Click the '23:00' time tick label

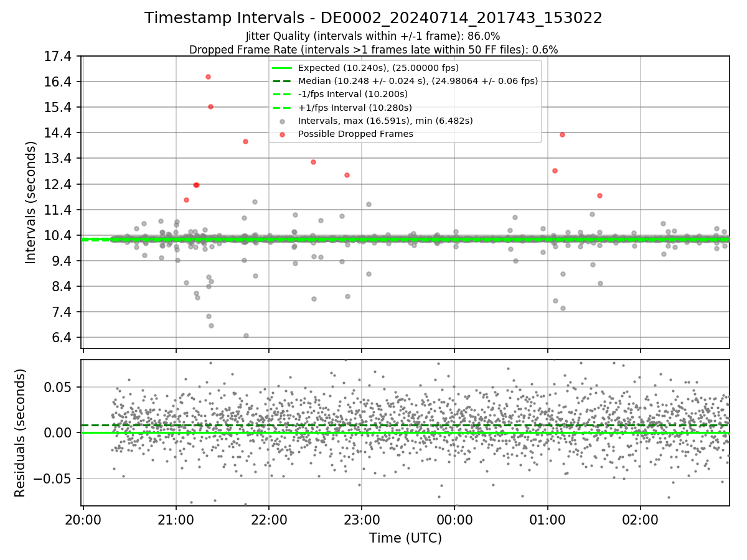coord(362,519)
